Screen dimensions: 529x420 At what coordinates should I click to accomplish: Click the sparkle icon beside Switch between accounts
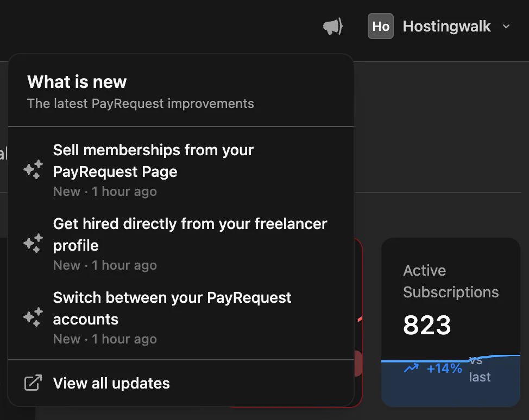[x=33, y=317]
